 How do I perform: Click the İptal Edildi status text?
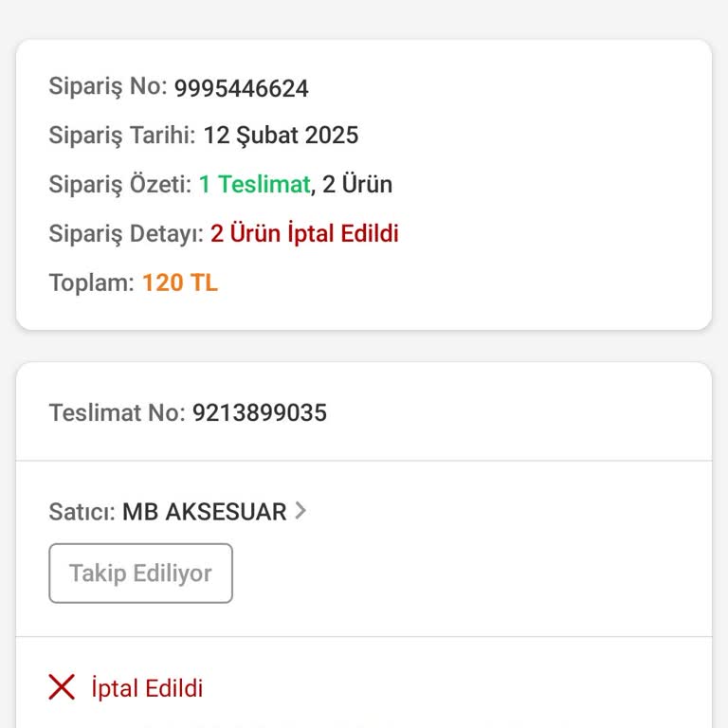147,688
